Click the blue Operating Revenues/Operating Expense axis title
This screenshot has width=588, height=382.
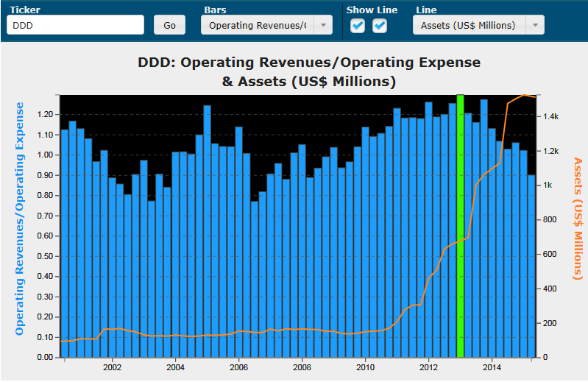click(19, 219)
